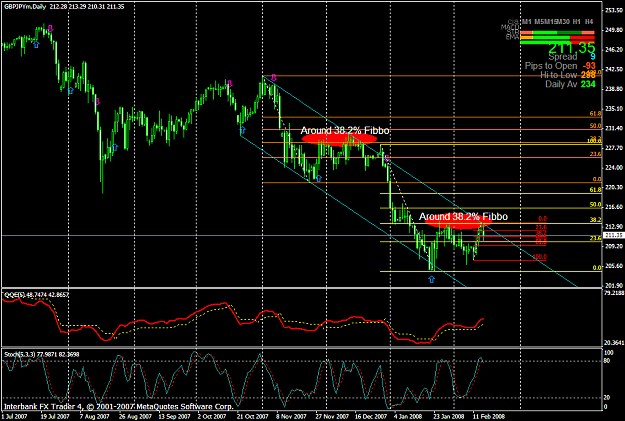Click the 205.60 price axis label
625x421 pixels.
click(614, 266)
